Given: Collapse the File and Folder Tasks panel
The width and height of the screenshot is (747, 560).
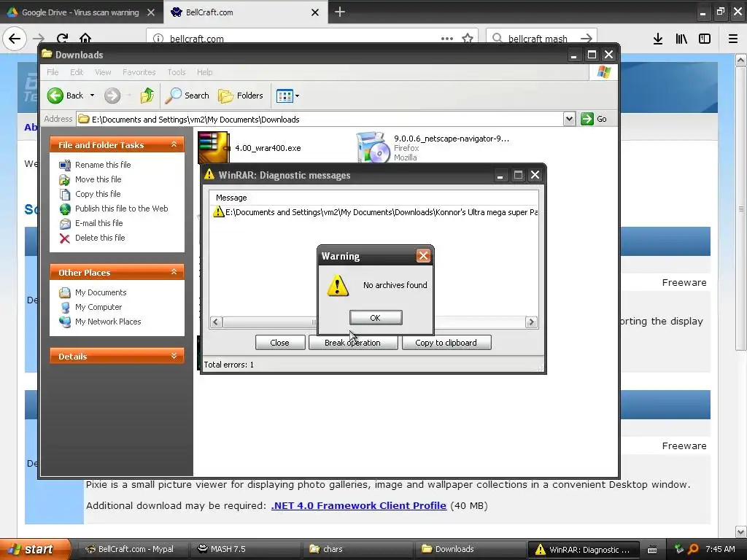Looking at the screenshot, I should pos(174,144).
